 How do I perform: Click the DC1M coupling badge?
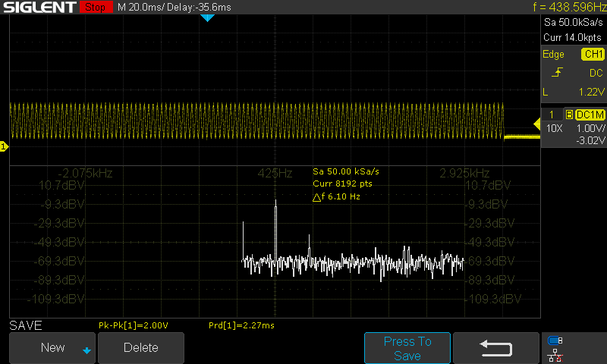pyautogui.click(x=590, y=115)
